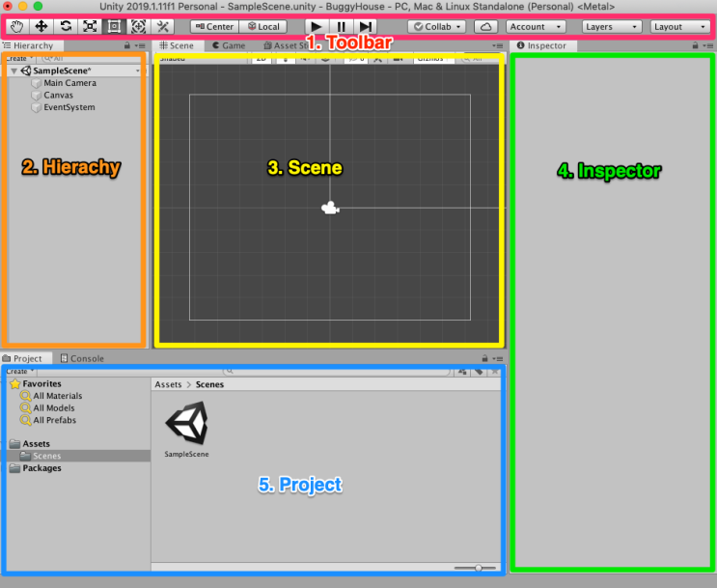Toggle the Pause button
This screenshot has height=588, width=717.
click(x=342, y=27)
